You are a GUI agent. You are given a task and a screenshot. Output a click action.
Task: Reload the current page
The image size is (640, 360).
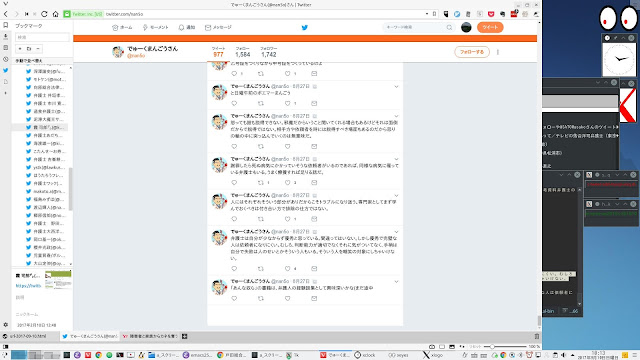tap(44, 14)
